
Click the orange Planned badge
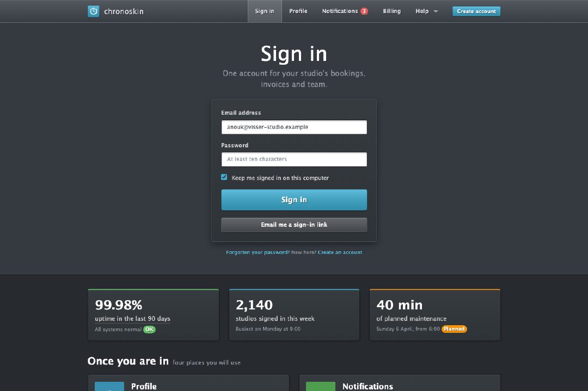(x=454, y=329)
